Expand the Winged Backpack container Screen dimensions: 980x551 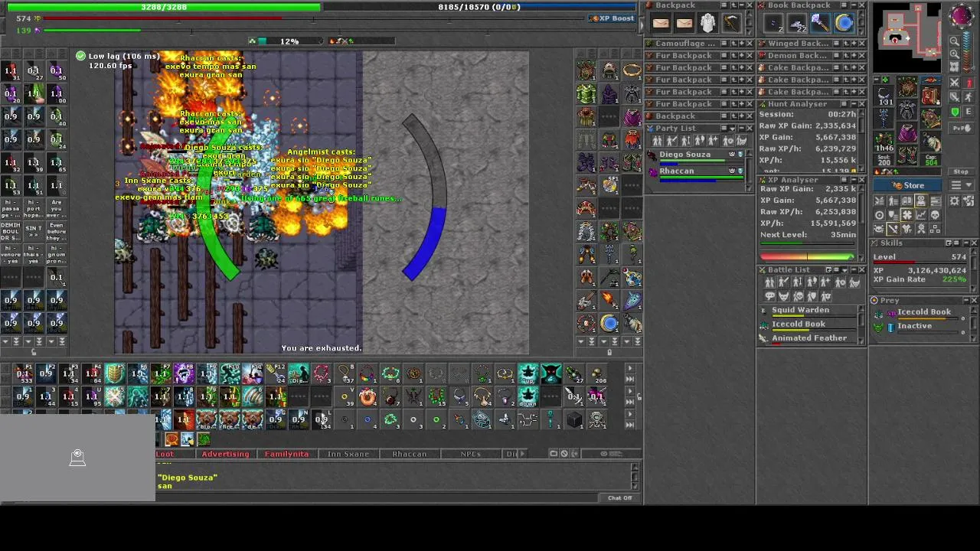853,44
